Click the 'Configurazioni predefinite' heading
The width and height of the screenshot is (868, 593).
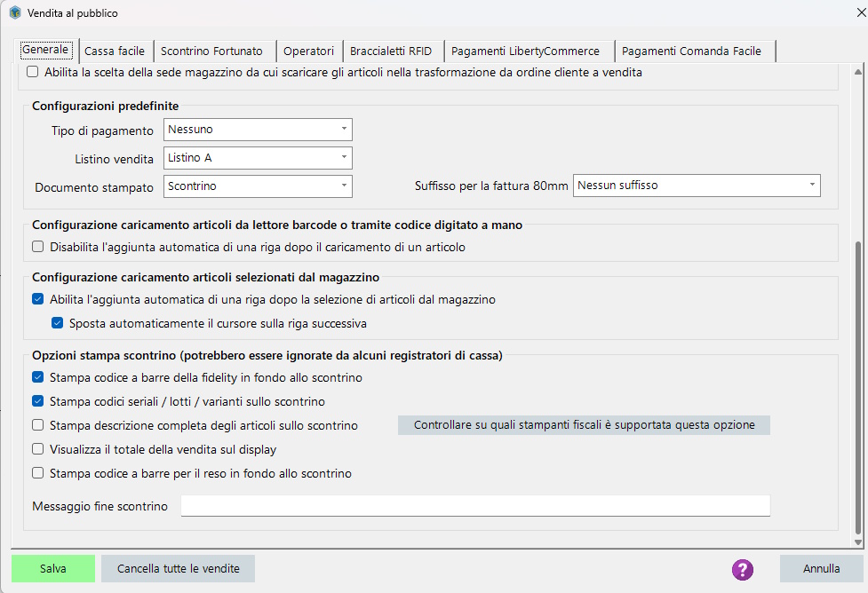tap(105, 106)
